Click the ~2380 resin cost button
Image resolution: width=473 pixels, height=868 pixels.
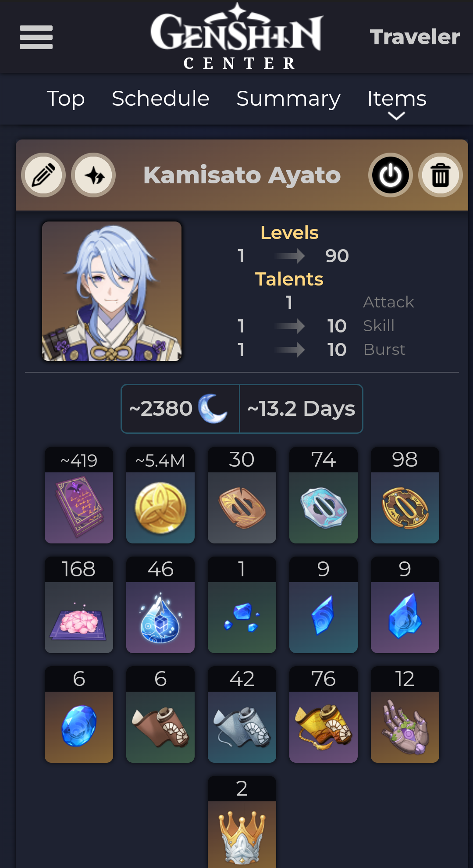click(x=180, y=409)
